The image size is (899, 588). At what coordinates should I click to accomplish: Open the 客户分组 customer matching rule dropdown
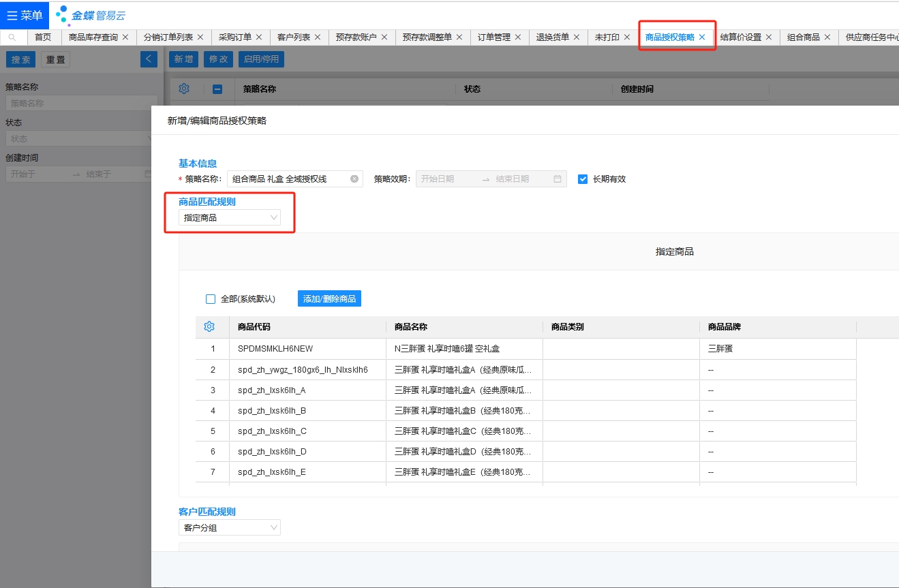coord(230,528)
